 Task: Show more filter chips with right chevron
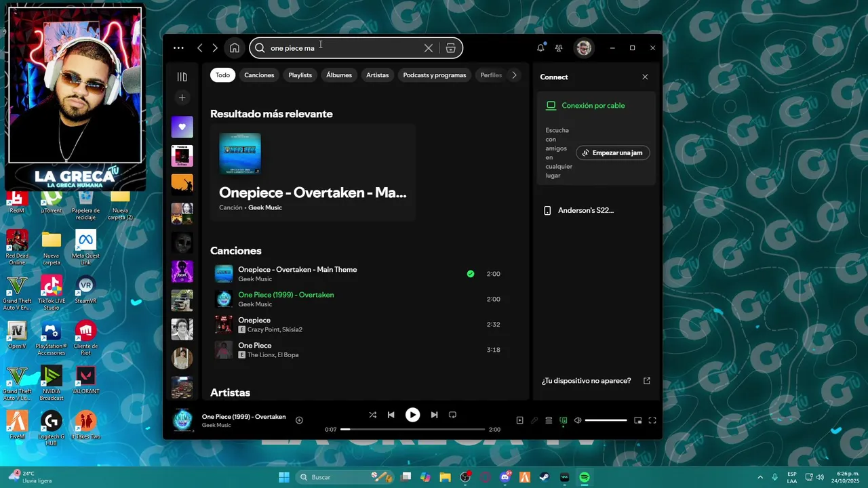(x=514, y=75)
